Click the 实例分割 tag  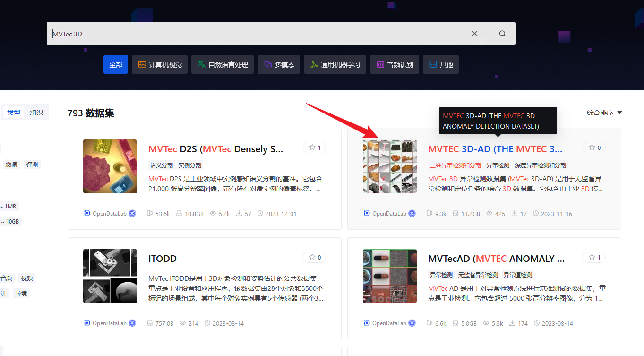[x=189, y=165]
